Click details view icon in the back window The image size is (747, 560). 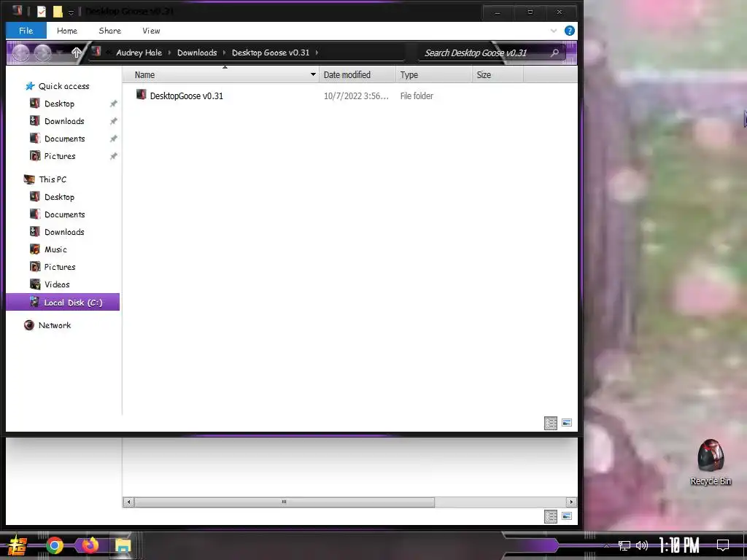pos(551,516)
